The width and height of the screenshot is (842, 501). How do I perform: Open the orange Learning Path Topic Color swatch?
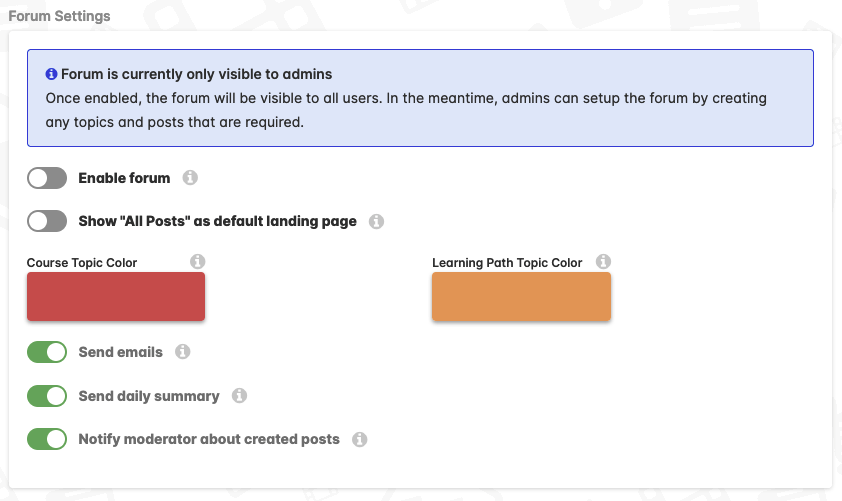click(521, 297)
